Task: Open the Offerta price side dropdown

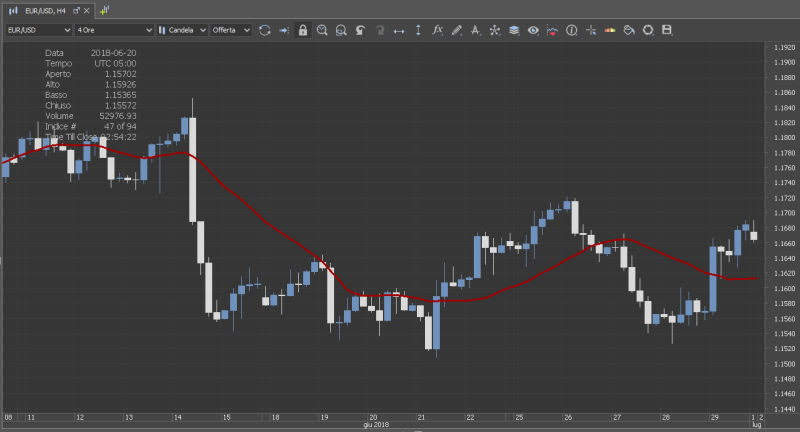Action: pos(231,30)
